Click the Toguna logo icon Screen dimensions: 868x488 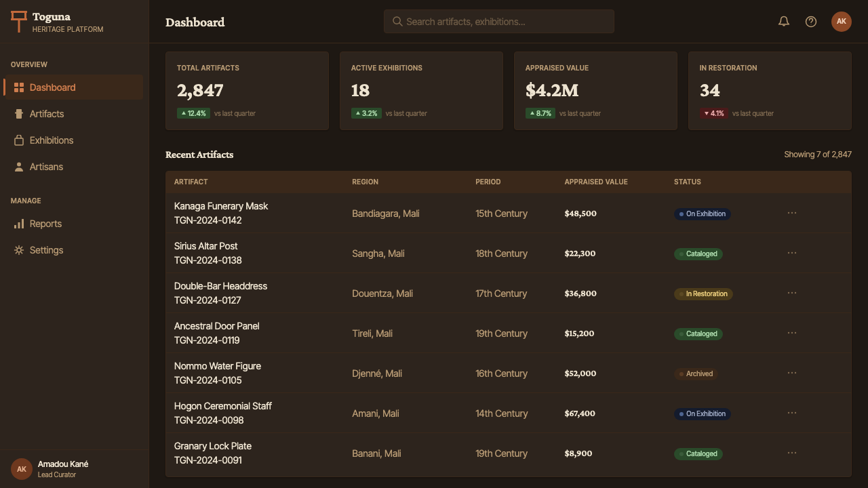point(19,22)
